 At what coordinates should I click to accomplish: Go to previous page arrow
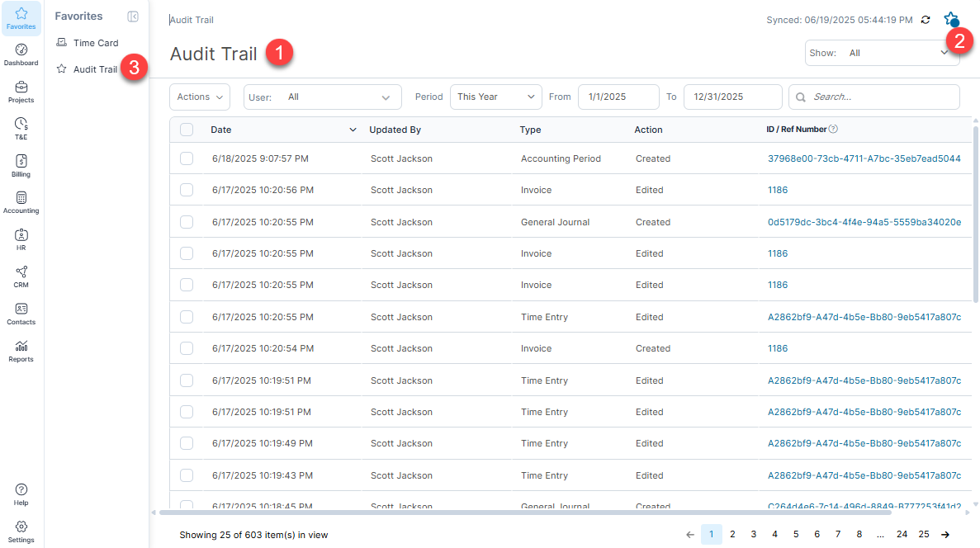pos(690,534)
